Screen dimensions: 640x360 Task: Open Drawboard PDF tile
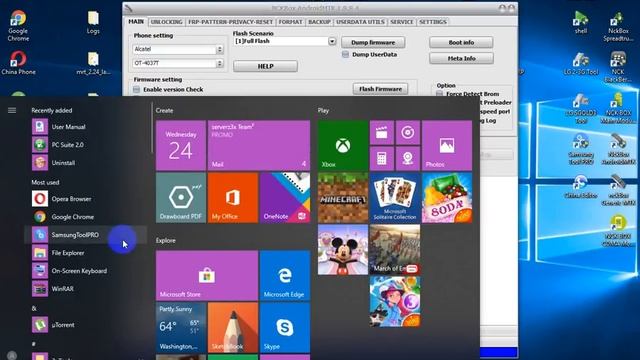181,198
